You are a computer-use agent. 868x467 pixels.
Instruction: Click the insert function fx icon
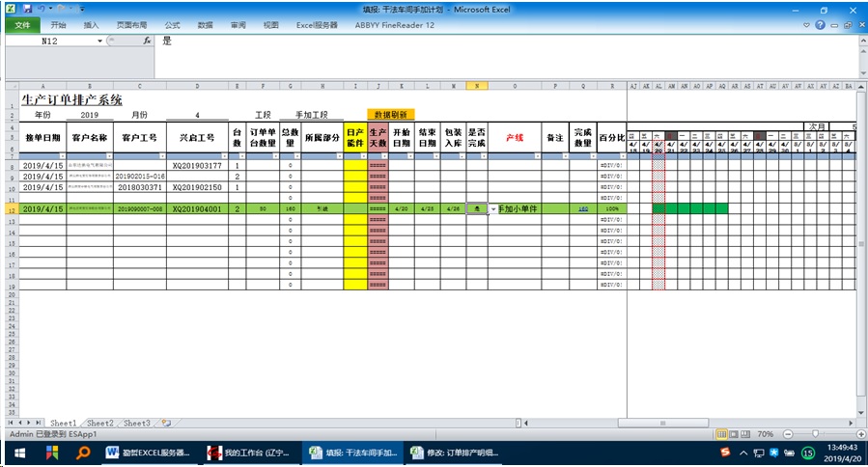147,41
